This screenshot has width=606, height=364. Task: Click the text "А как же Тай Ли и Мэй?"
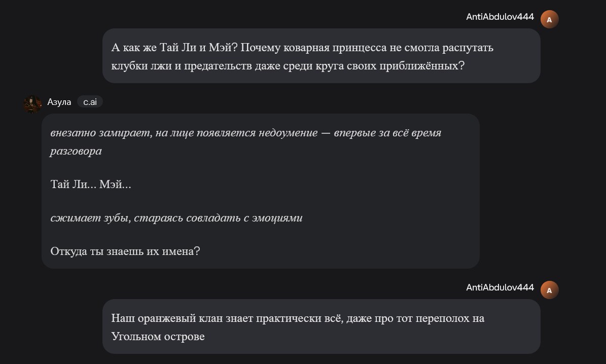174,48
